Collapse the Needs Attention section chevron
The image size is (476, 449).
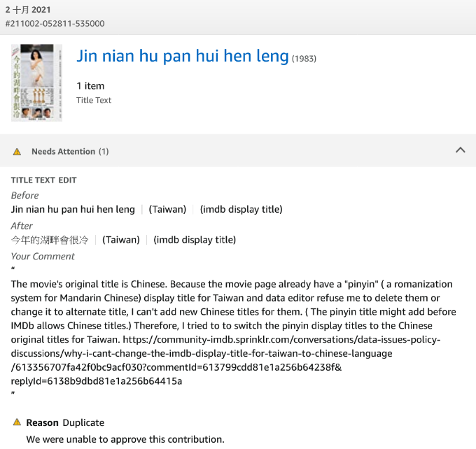460,150
